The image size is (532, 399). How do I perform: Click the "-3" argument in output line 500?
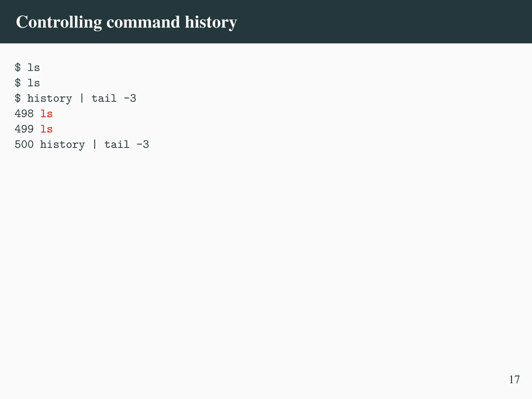click(143, 144)
